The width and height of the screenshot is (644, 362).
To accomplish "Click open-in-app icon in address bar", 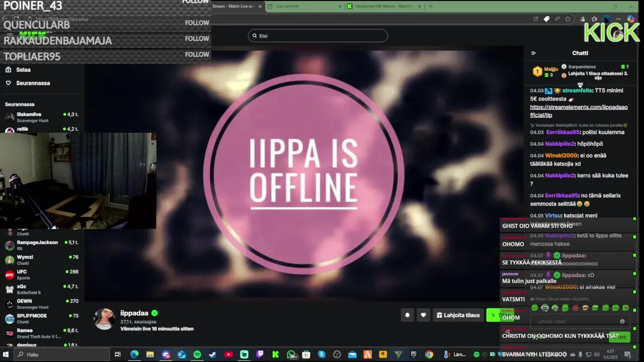I will 536,19.
